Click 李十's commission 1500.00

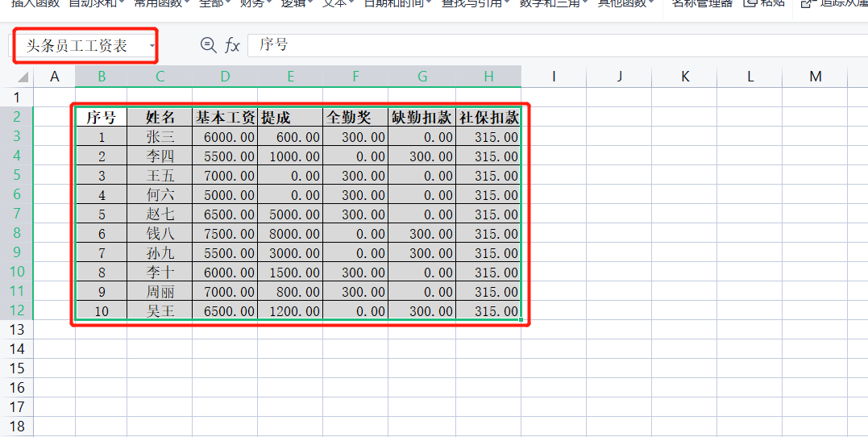click(x=290, y=272)
